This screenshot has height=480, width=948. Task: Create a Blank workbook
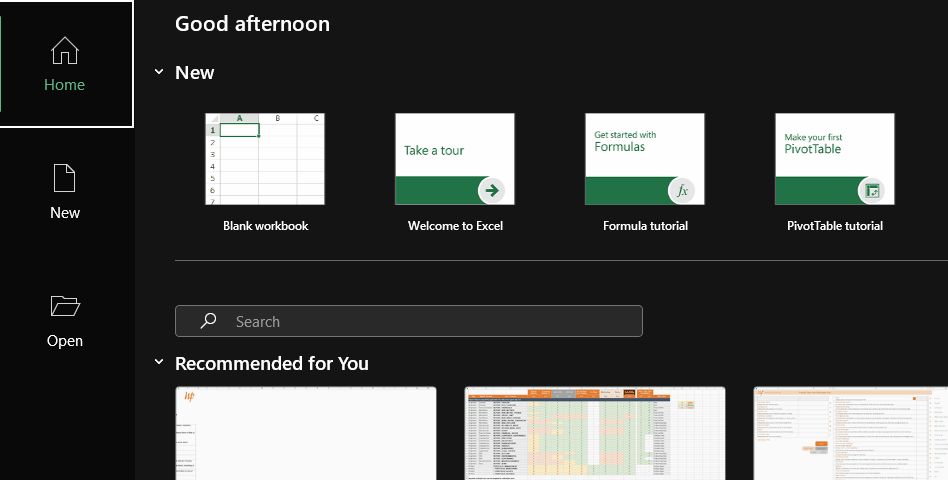tap(265, 159)
